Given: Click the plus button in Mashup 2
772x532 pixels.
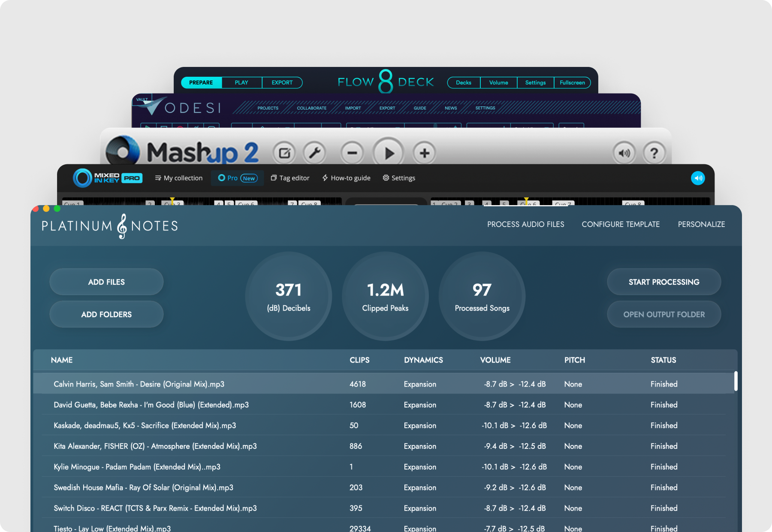Looking at the screenshot, I should [x=425, y=153].
